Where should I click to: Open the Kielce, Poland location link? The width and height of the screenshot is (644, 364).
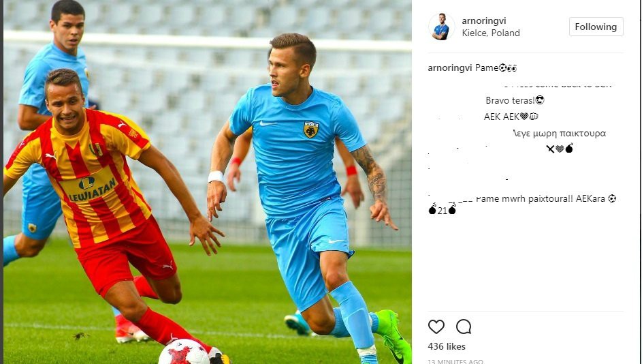click(x=491, y=33)
